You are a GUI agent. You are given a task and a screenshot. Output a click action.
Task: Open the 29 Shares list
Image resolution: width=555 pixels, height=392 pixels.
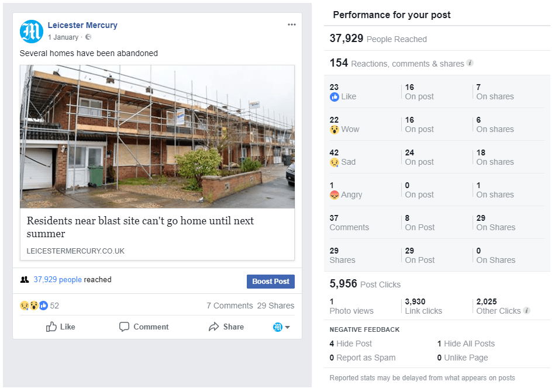pos(275,306)
